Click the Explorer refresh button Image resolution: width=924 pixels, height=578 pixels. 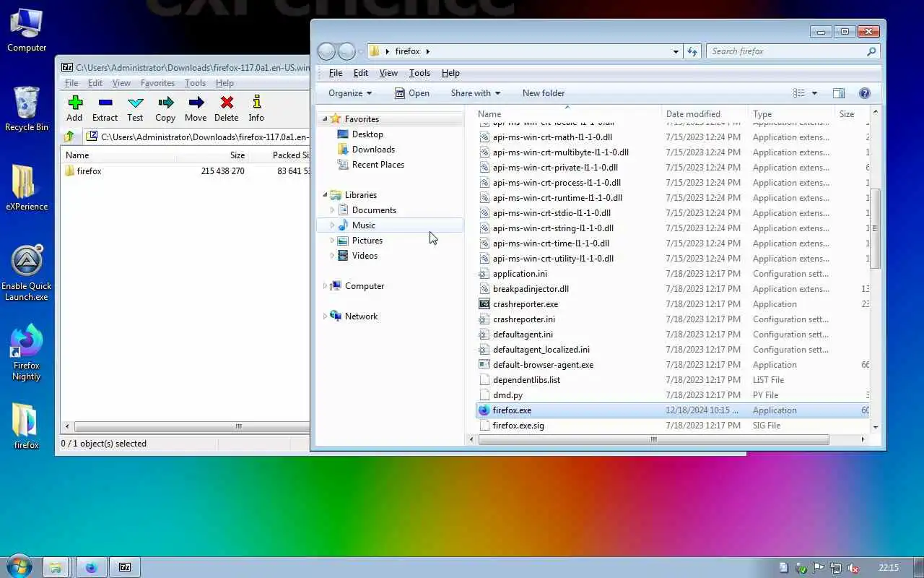click(692, 51)
